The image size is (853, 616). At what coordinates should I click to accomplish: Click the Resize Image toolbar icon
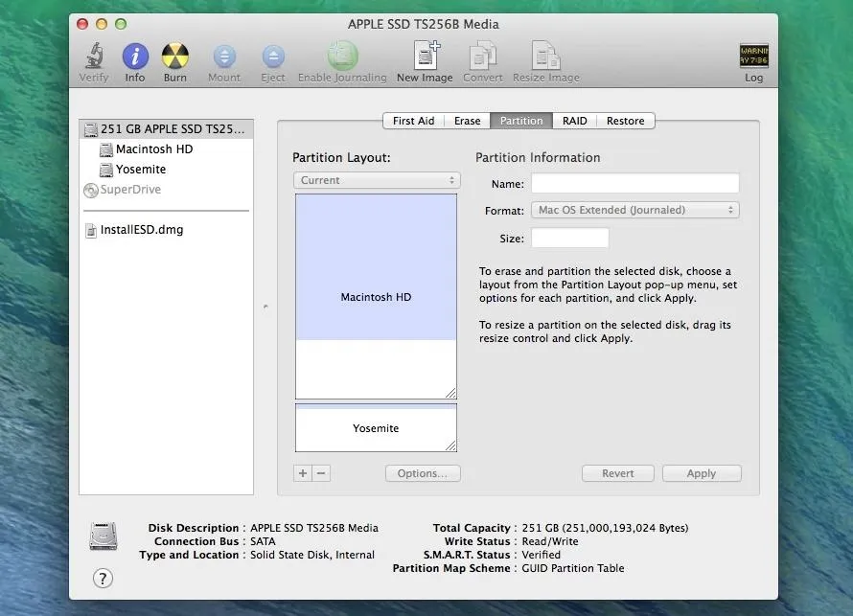point(545,56)
